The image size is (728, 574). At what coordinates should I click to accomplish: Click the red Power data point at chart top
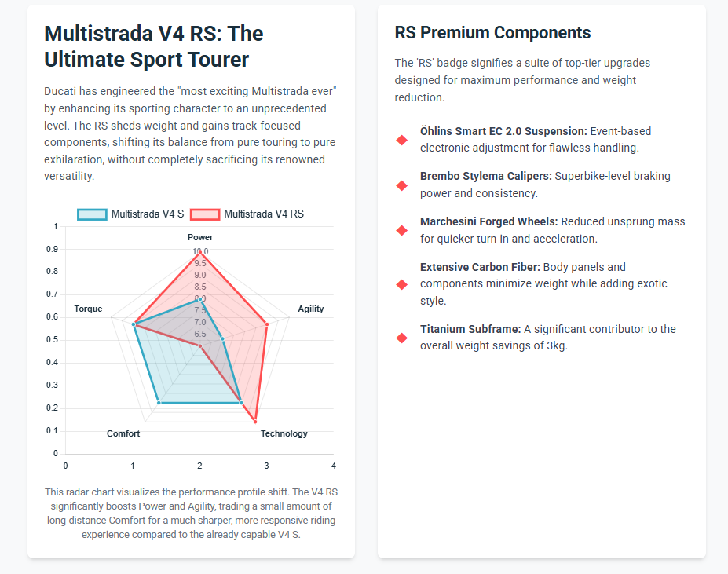point(199,253)
